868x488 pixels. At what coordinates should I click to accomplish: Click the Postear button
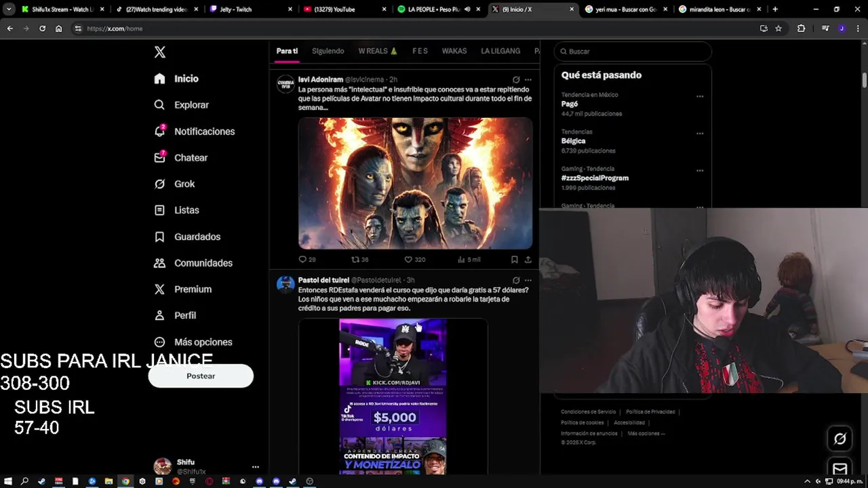pos(201,376)
